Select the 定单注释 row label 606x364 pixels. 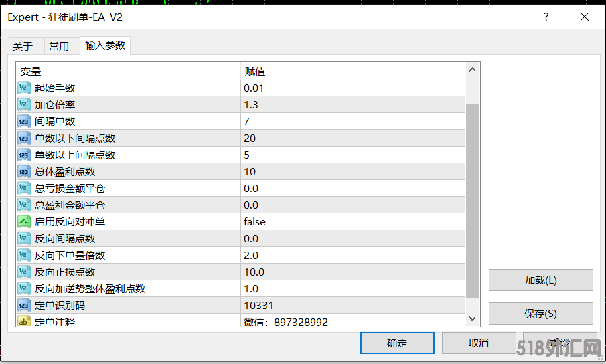[55, 322]
